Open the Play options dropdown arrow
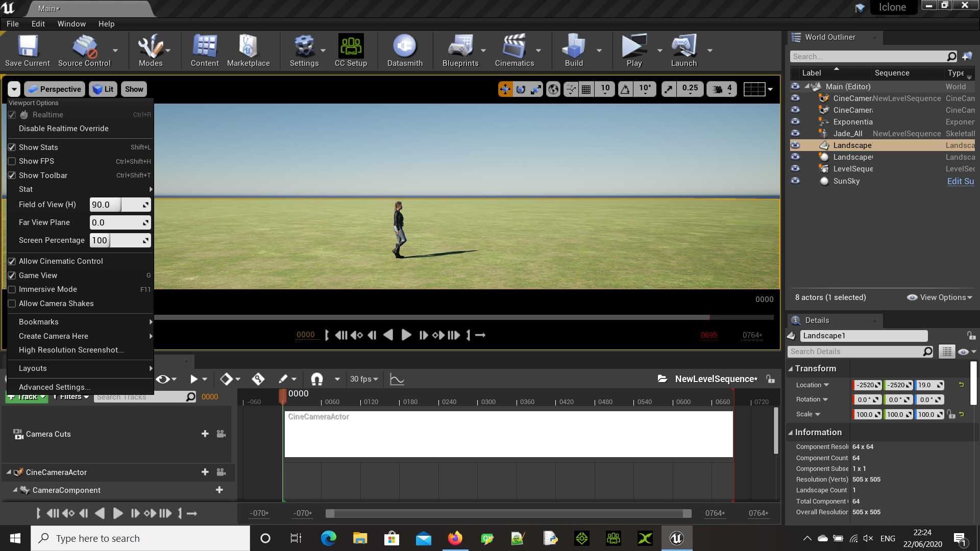The width and height of the screenshot is (980, 551). [x=660, y=51]
